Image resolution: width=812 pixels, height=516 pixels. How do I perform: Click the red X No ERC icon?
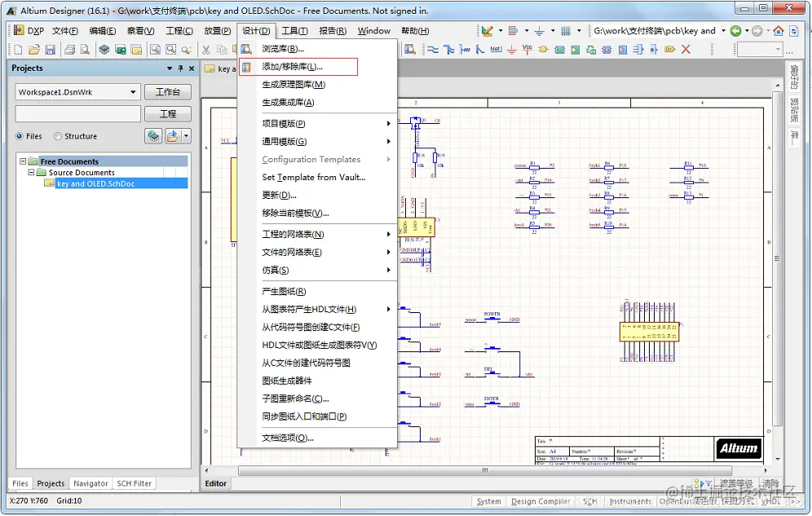[686, 50]
